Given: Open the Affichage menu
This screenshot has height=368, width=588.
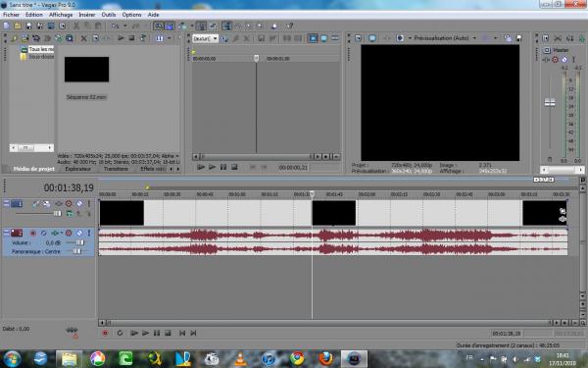Looking at the screenshot, I should pos(61,15).
